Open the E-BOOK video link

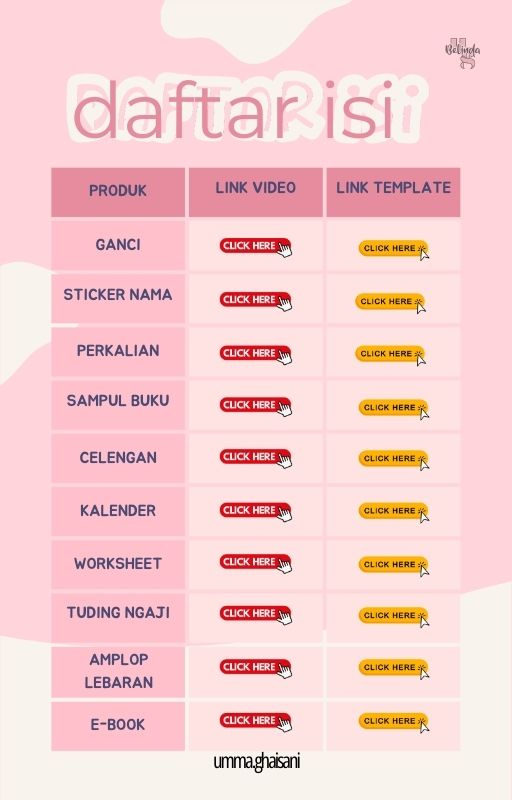[255, 721]
